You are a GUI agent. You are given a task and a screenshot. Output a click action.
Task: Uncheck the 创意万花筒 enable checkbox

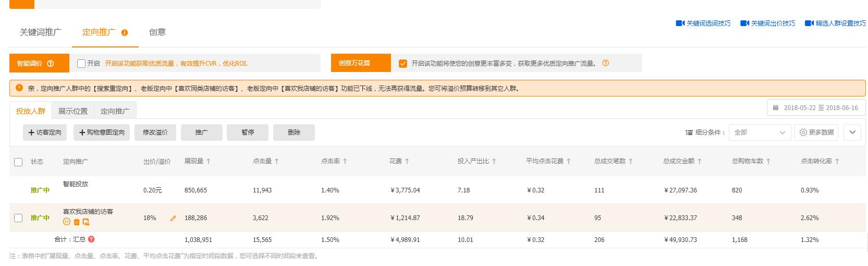pos(402,64)
